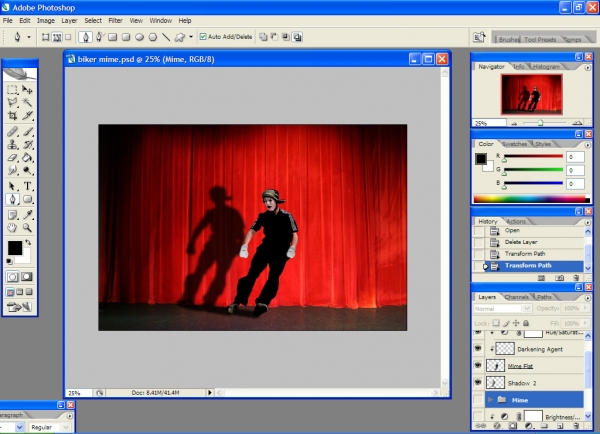Enable the Shape Layers mode in options bar
The height and width of the screenshot is (434, 600).
click(x=46, y=37)
